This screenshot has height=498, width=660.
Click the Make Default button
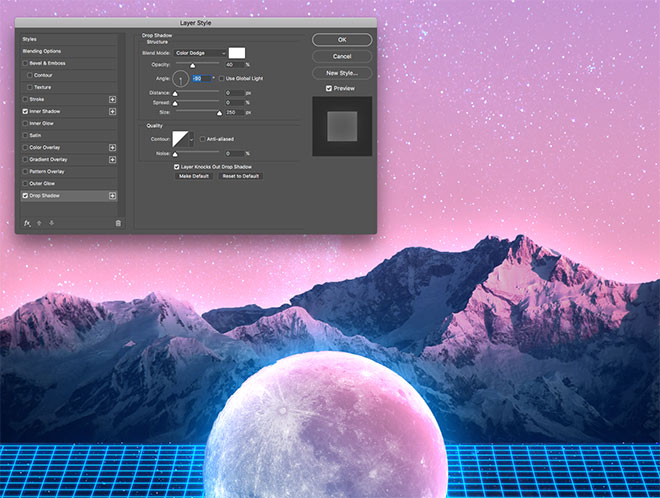pyautogui.click(x=194, y=176)
